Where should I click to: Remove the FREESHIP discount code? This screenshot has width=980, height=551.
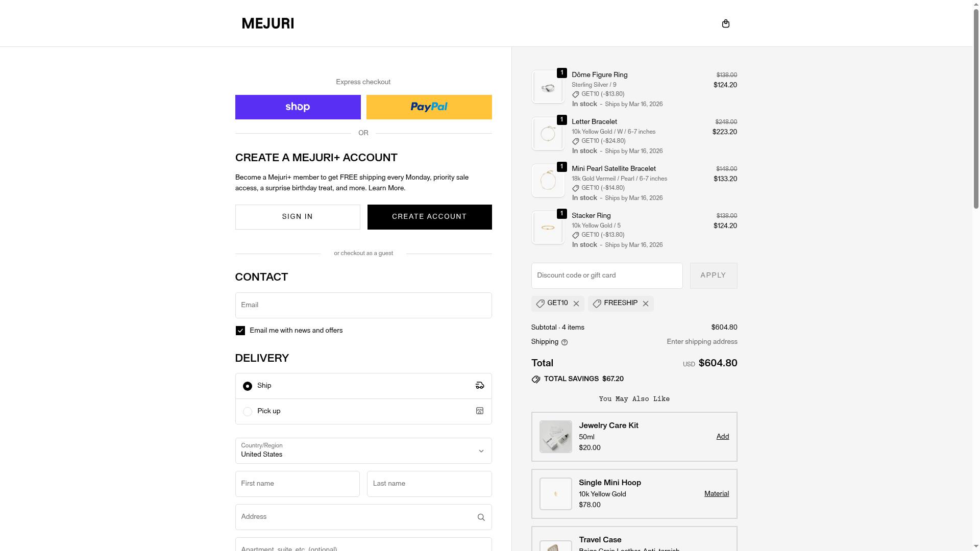(646, 304)
